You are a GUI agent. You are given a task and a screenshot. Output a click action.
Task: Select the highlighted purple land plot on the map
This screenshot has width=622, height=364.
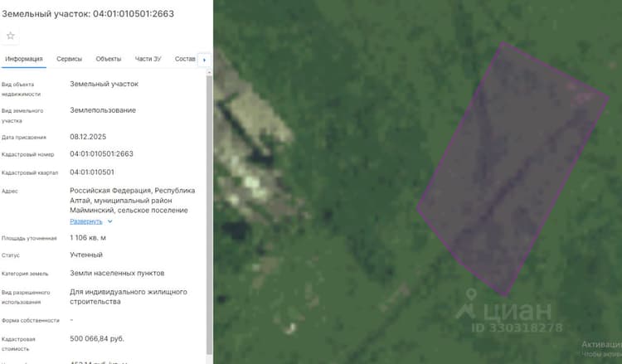coord(513,171)
